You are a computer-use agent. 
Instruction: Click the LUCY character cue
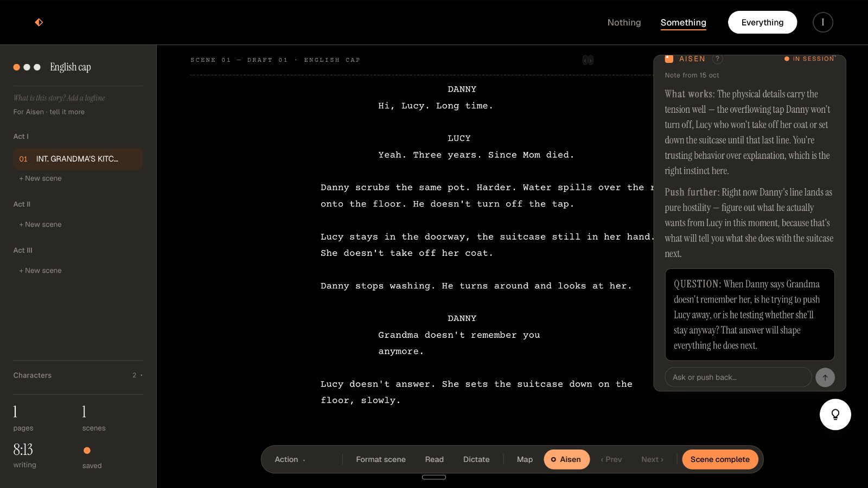pyautogui.click(x=459, y=138)
